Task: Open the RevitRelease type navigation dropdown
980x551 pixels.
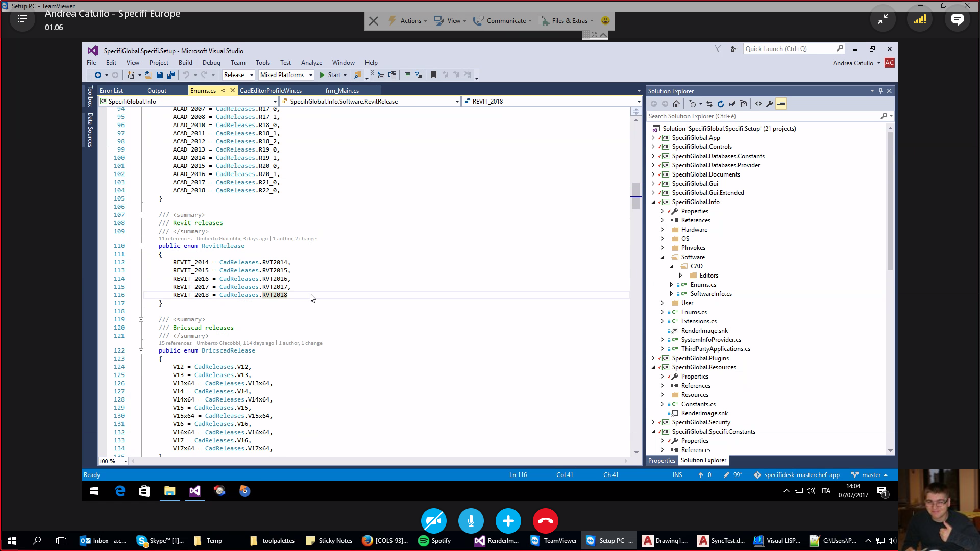Action: click(370, 102)
